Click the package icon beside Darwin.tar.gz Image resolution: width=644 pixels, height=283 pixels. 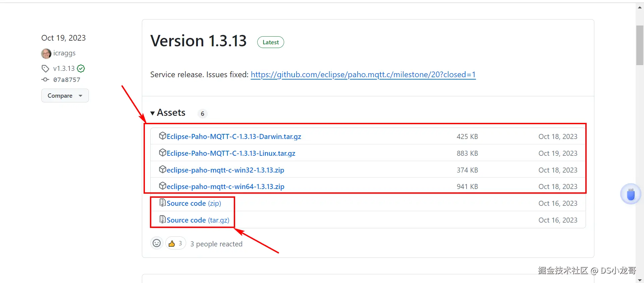(x=162, y=136)
